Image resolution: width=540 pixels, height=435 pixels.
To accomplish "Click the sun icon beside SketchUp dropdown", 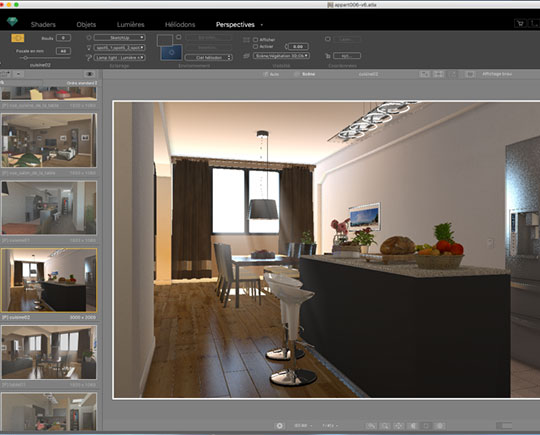I will tap(89, 37).
